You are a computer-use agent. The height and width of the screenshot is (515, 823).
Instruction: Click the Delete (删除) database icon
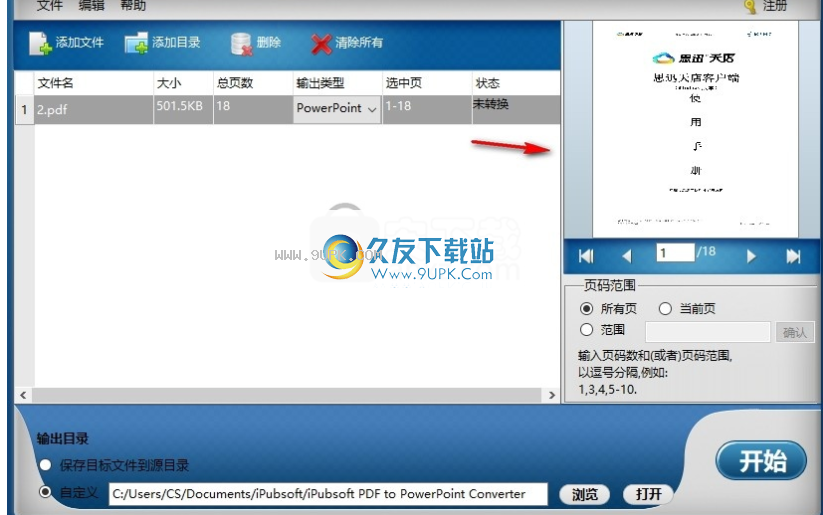coord(242,44)
